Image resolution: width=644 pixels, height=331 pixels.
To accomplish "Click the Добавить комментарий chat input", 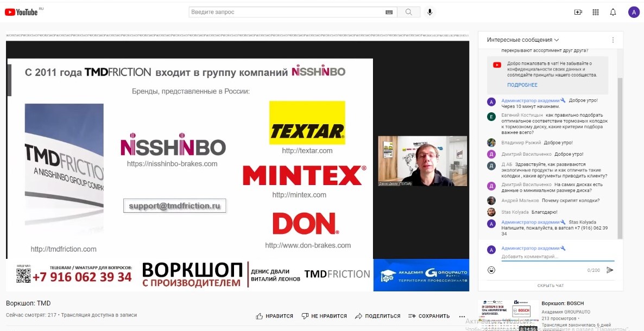I will coord(557,257).
